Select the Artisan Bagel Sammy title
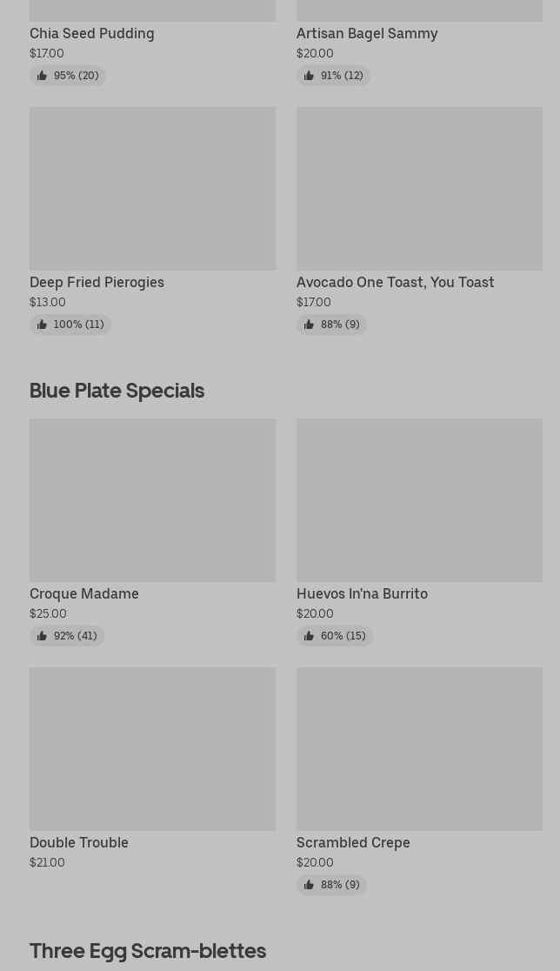This screenshot has width=560, height=971. pos(366,33)
